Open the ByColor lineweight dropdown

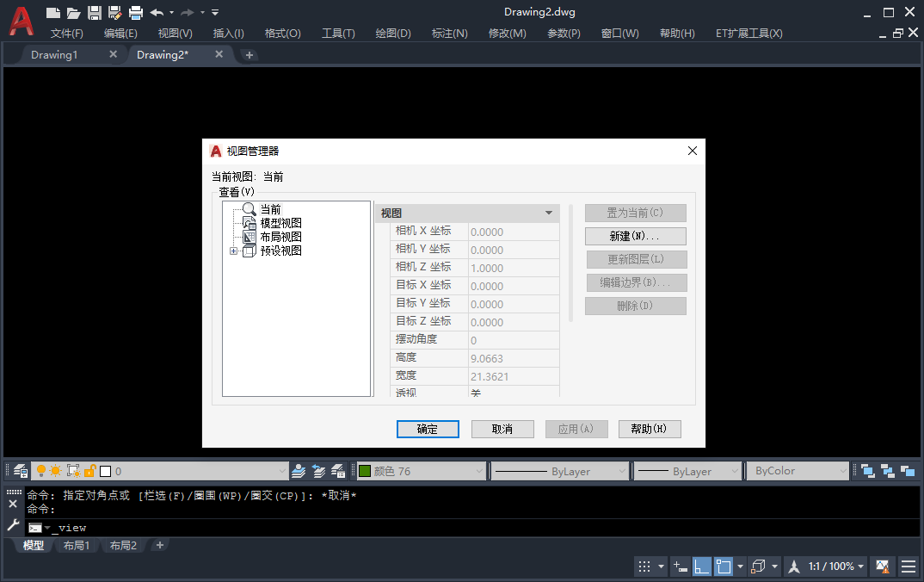point(798,470)
